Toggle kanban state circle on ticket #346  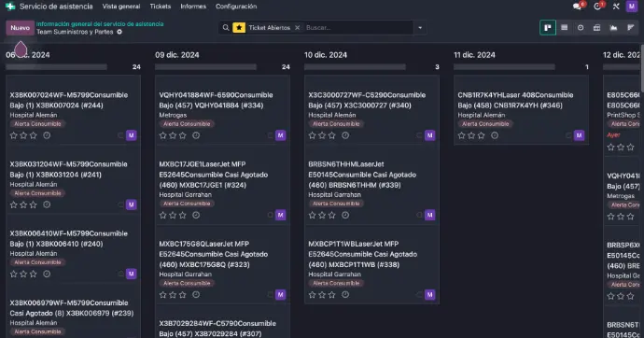click(x=568, y=135)
